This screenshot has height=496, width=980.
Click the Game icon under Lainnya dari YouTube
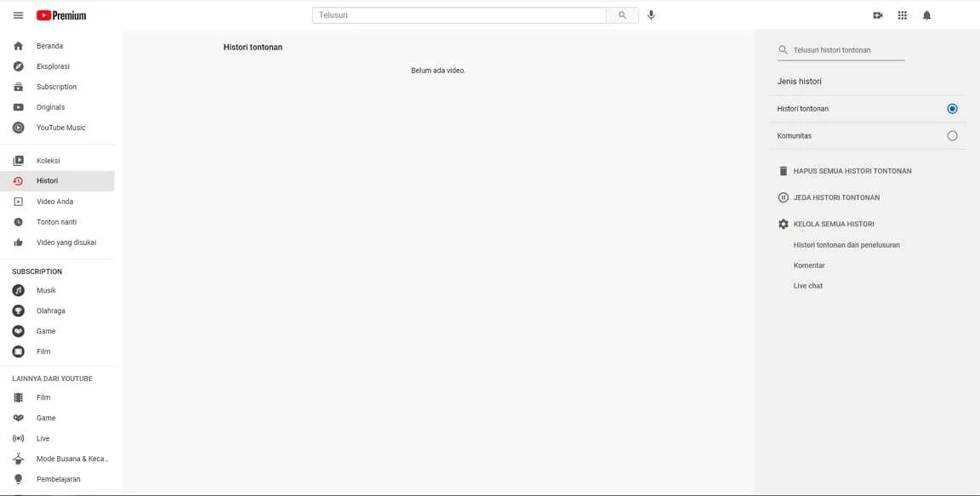pyautogui.click(x=18, y=418)
